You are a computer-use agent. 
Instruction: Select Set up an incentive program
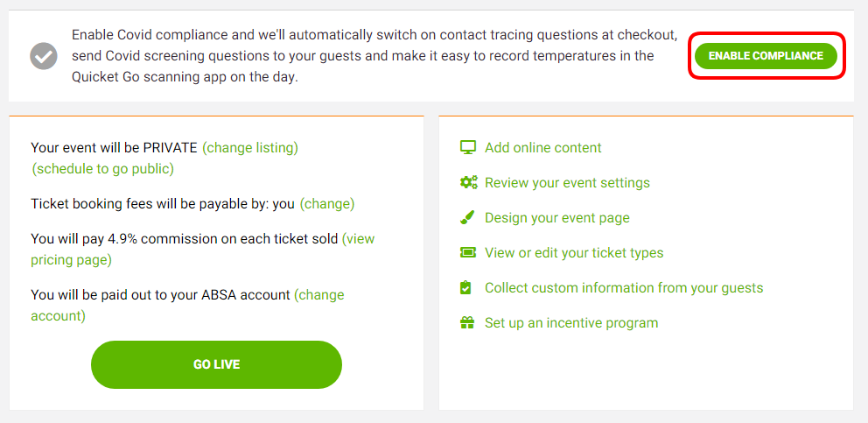pos(571,323)
